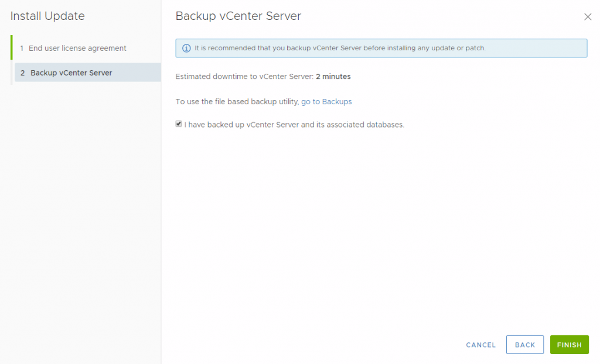
Task: Click the Install Update wizard title
Action: pyautogui.click(x=47, y=16)
